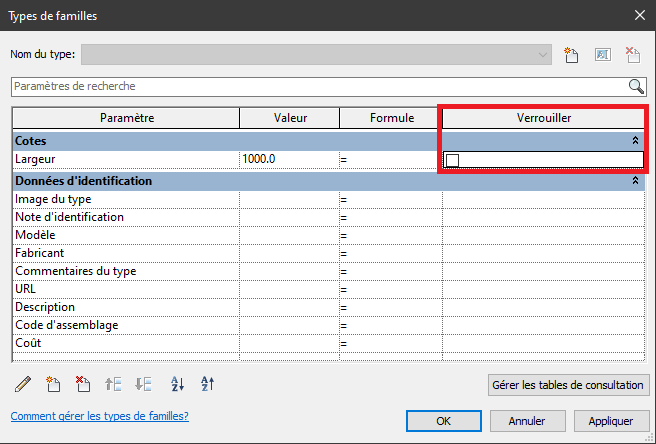656x444 pixels.
Task: Toggle the Largeur lock checkbox
Action: 453,160
